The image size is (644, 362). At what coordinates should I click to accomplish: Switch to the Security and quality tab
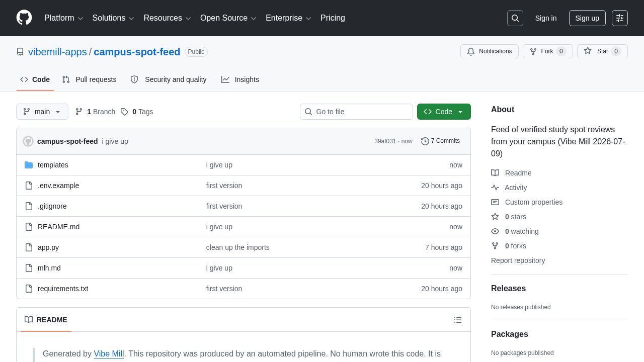click(169, 79)
